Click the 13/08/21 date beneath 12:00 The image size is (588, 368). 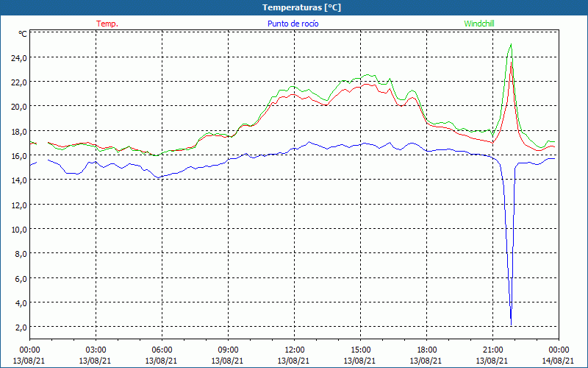click(293, 361)
